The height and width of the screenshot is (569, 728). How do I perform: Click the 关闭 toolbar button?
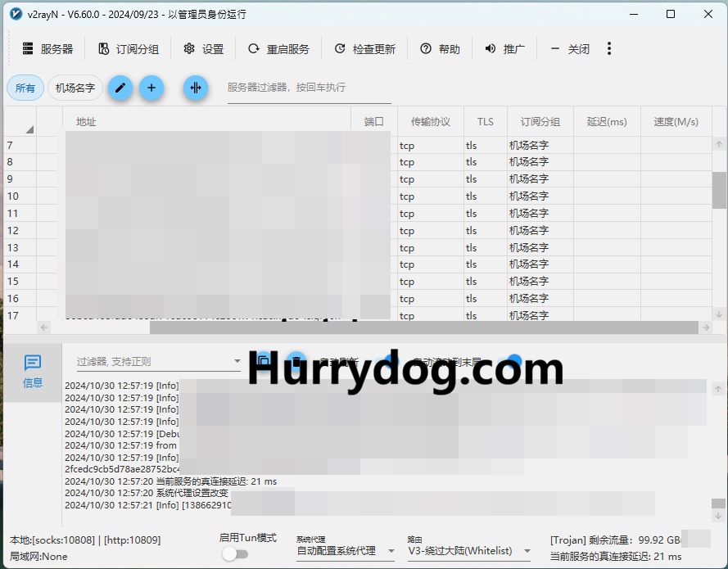pyautogui.click(x=570, y=49)
